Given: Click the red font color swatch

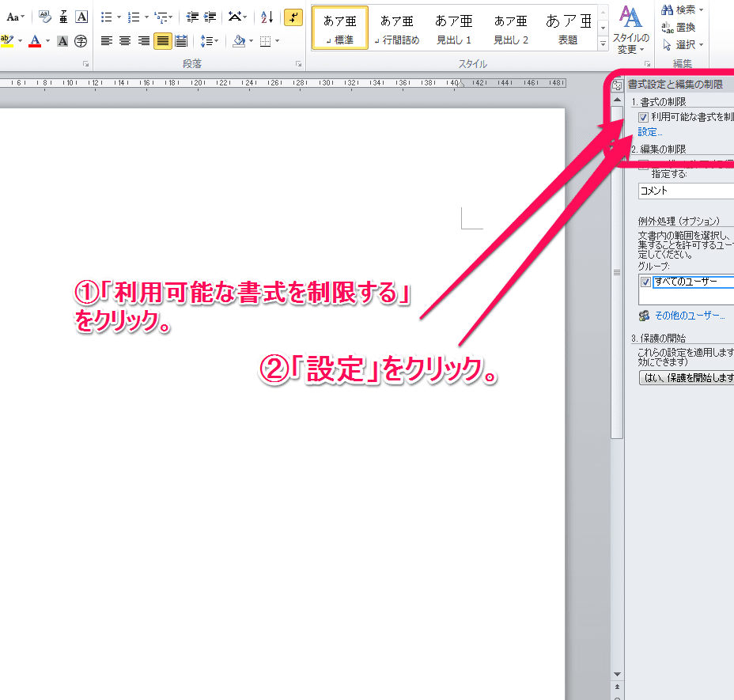Looking at the screenshot, I should 34,41.
